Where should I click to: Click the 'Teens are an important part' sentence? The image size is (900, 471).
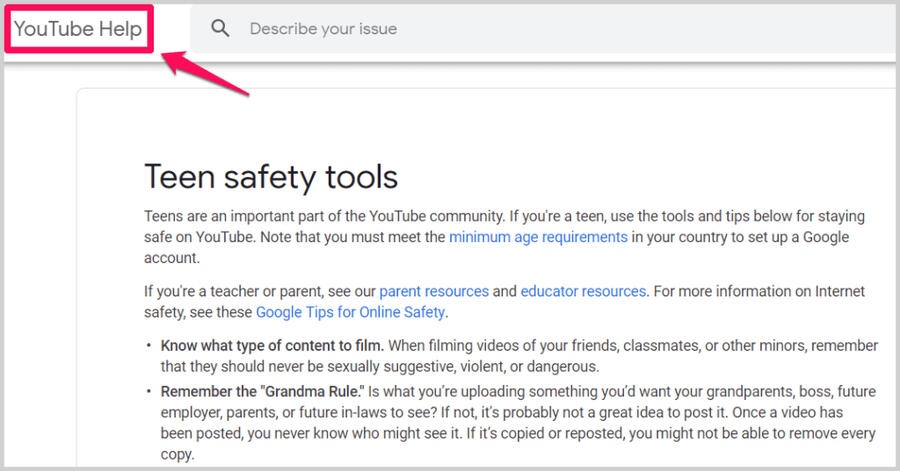pos(324,216)
